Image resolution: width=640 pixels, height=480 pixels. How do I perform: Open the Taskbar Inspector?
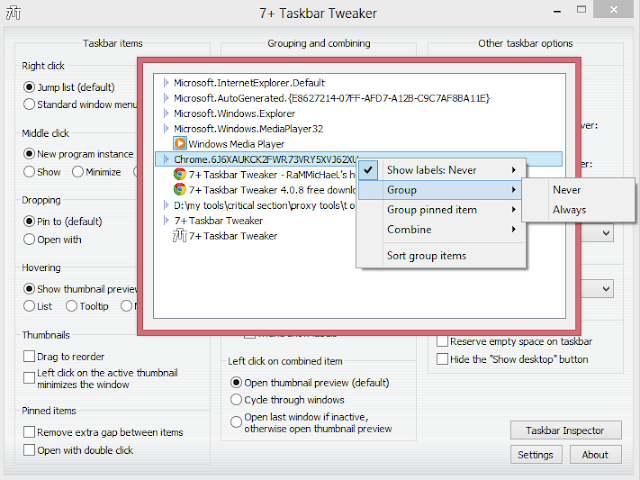tap(566, 430)
